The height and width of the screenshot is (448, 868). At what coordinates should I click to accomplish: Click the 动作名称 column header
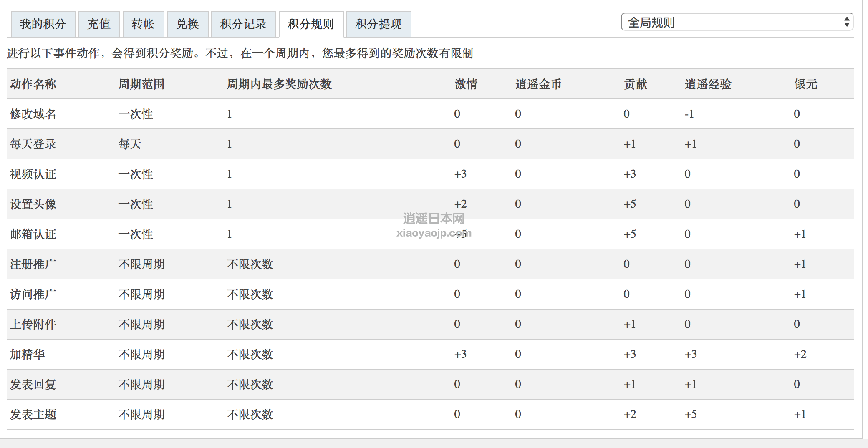point(33,84)
